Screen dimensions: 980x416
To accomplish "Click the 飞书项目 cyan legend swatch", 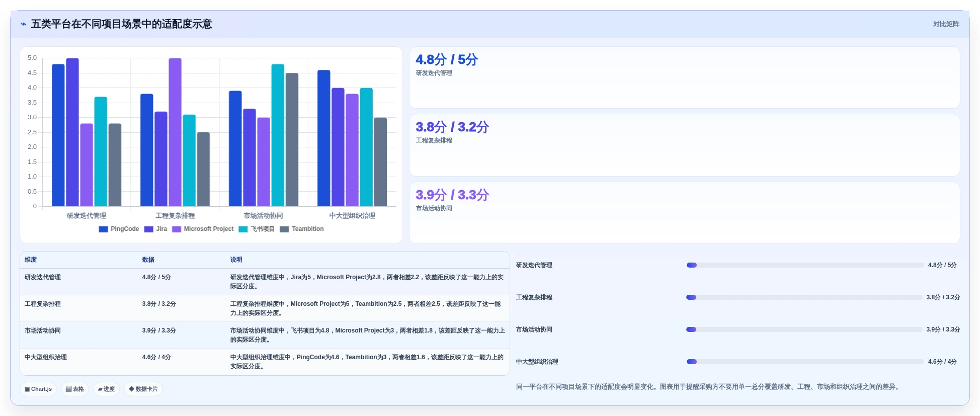I will (x=243, y=229).
